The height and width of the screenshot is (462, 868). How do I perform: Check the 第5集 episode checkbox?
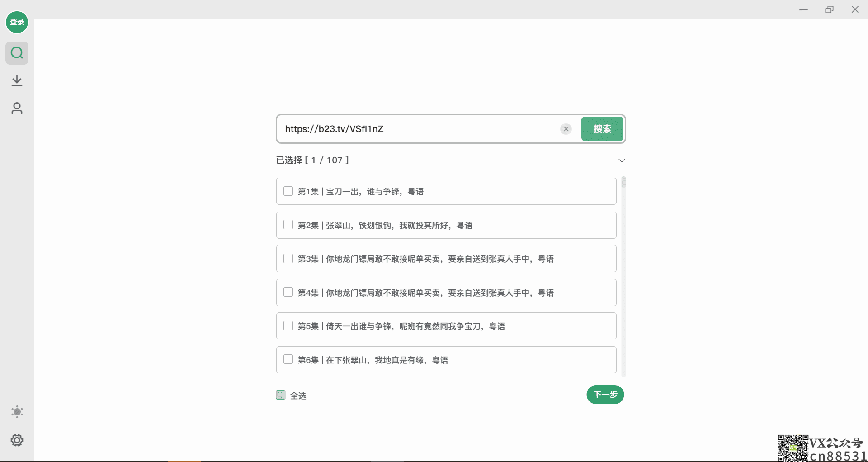click(288, 326)
